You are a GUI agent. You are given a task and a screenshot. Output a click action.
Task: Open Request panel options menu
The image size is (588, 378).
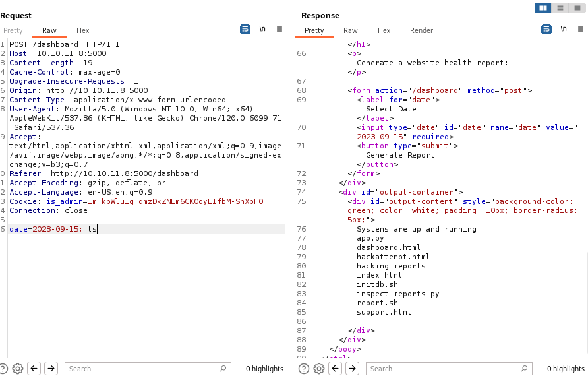click(279, 29)
